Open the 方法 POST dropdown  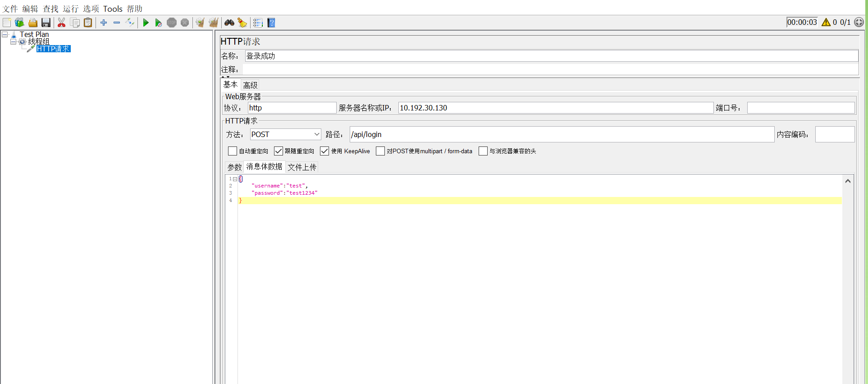pyautogui.click(x=286, y=134)
